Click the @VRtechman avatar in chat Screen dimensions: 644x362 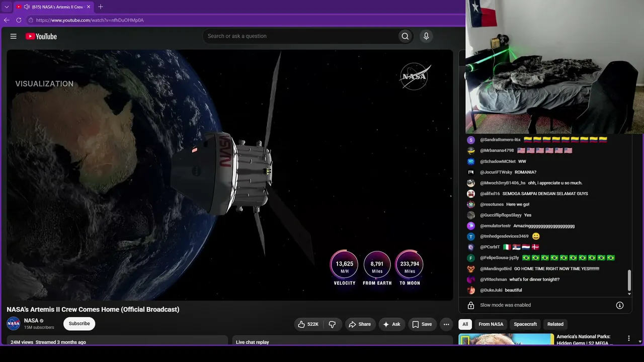tap(471, 280)
